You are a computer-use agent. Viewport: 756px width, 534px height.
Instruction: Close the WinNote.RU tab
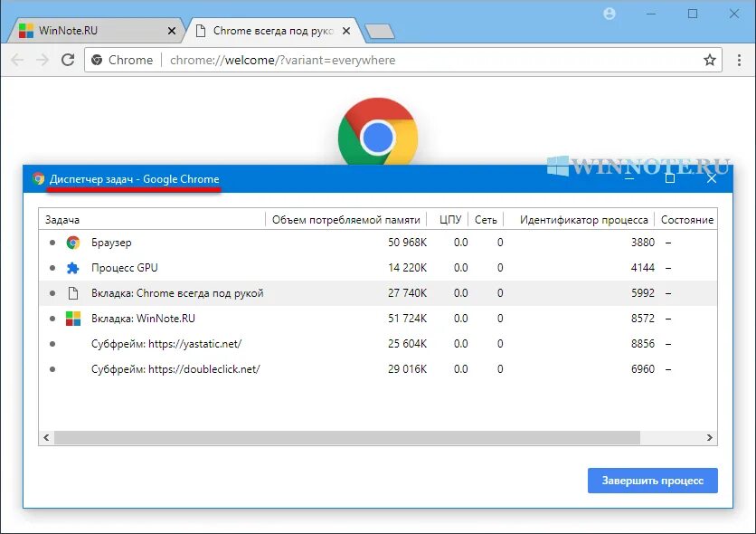[172, 31]
